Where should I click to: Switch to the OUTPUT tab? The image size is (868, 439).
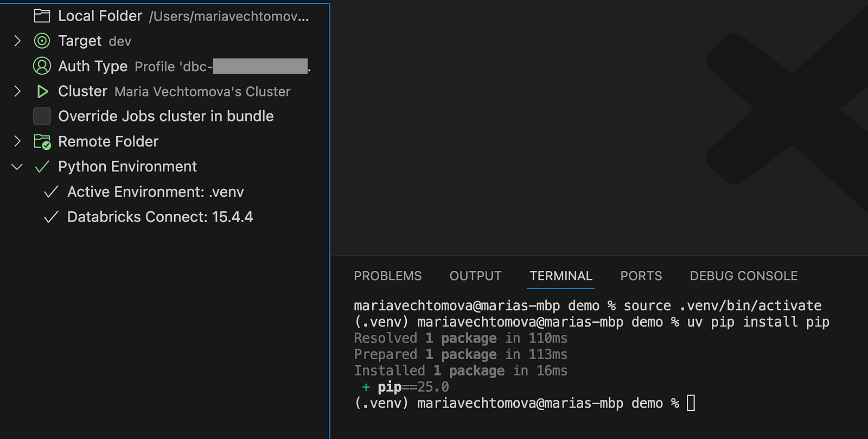pyautogui.click(x=475, y=276)
